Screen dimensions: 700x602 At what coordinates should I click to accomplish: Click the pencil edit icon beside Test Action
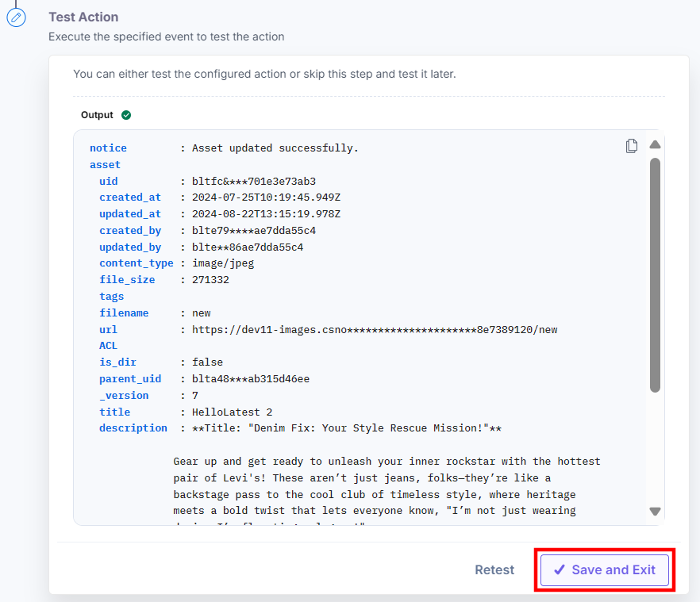[16, 17]
